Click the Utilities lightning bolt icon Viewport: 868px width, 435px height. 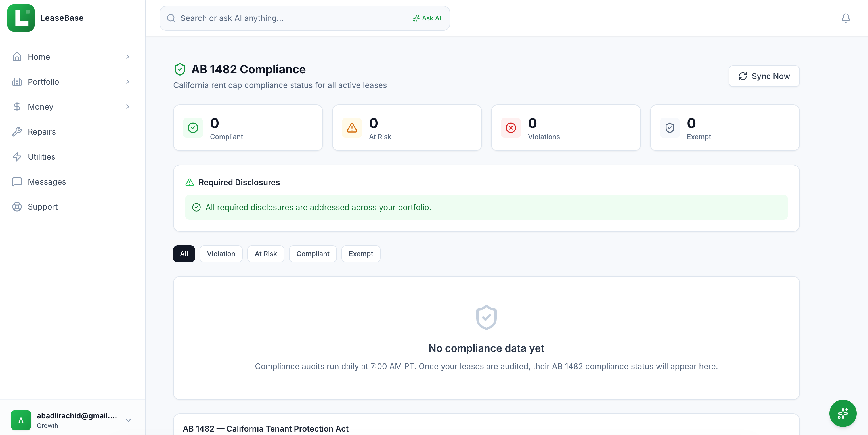(x=17, y=157)
